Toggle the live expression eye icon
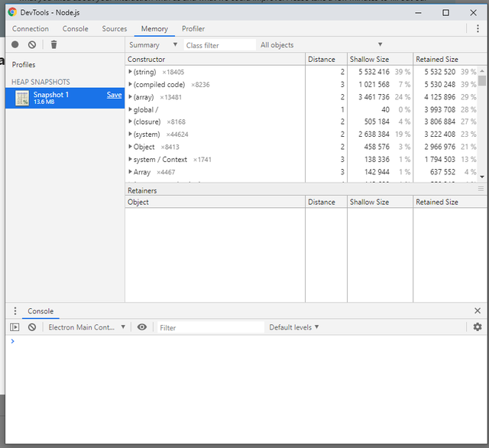Viewport: 489px width, 448px height. tap(142, 327)
